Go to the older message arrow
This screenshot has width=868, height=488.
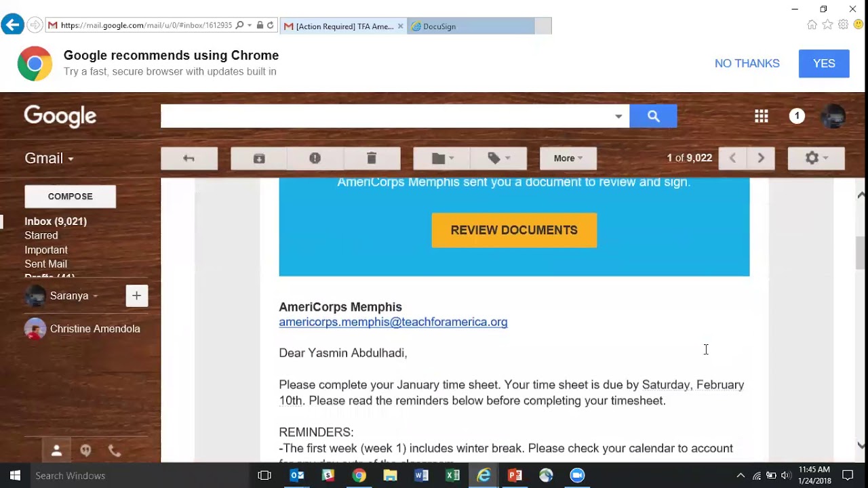(x=761, y=158)
